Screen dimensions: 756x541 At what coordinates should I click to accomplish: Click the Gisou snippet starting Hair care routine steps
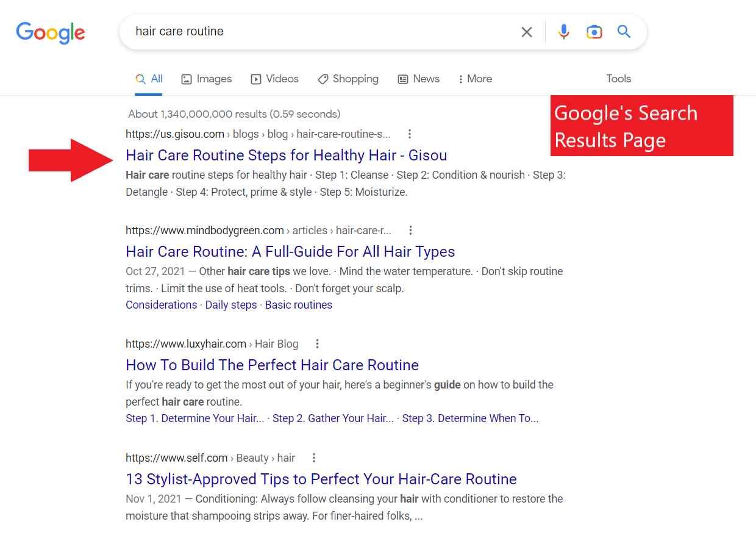coord(346,184)
